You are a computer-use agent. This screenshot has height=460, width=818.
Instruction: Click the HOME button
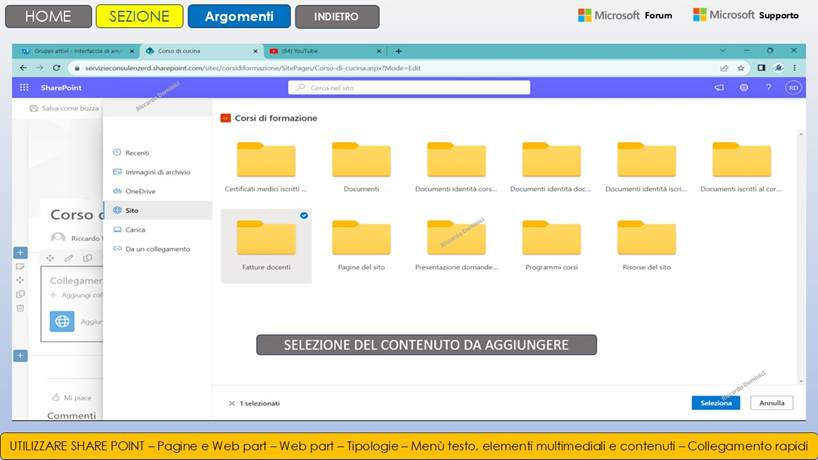point(48,16)
